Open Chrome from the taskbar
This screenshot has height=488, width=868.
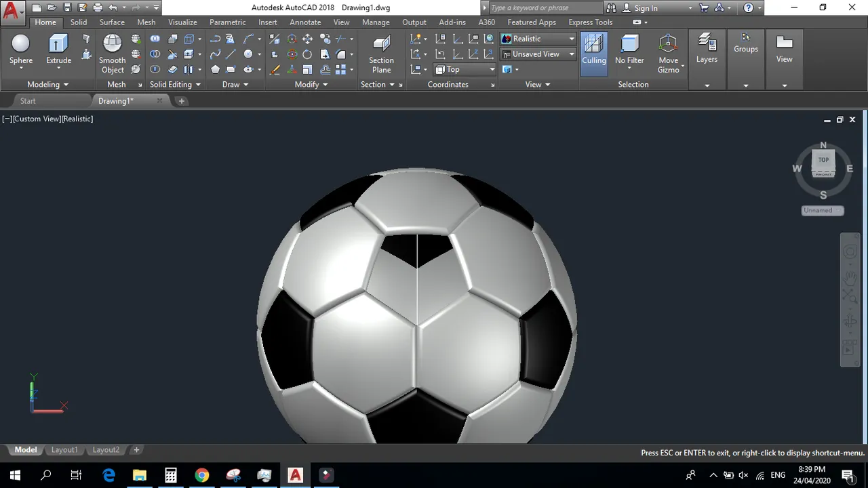201,475
